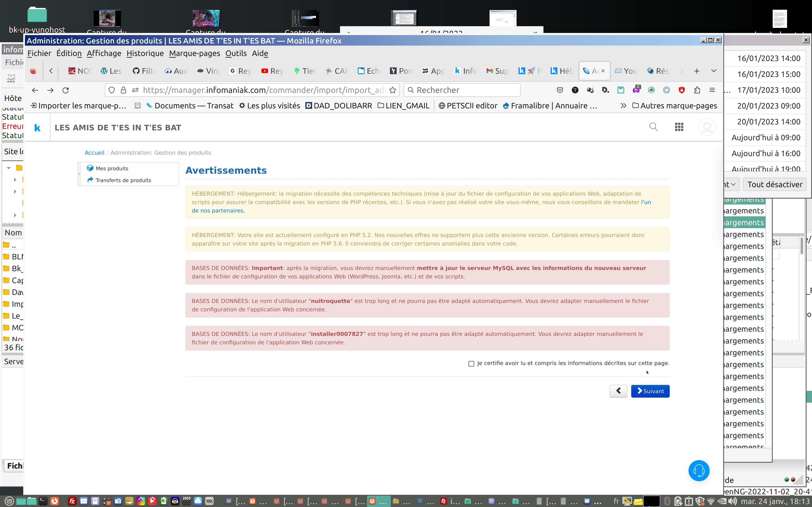This screenshot has width=812, height=507.
Task: Check 'Je certifie avoir lu' checkbox
Action: [471, 364]
